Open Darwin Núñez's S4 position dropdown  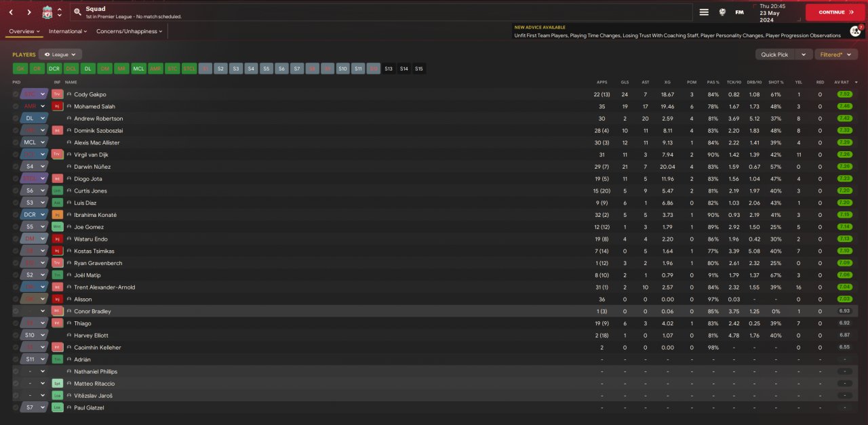point(34,167)
